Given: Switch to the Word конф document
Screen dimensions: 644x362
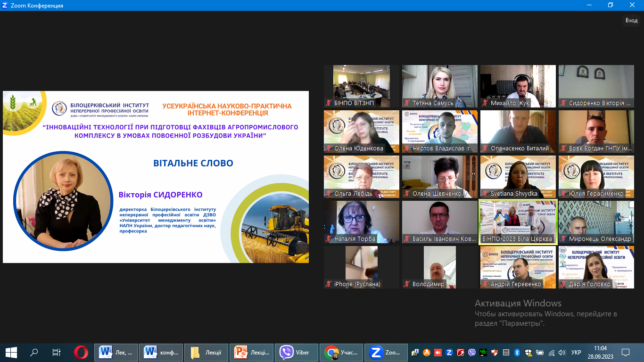Looking at the screenshot, I should (x=161, y=352).
